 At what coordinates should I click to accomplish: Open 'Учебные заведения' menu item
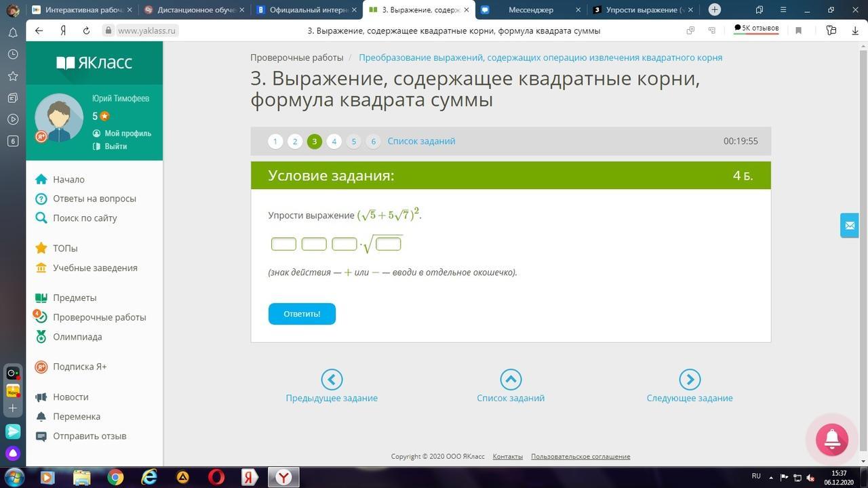click(86, 268)
